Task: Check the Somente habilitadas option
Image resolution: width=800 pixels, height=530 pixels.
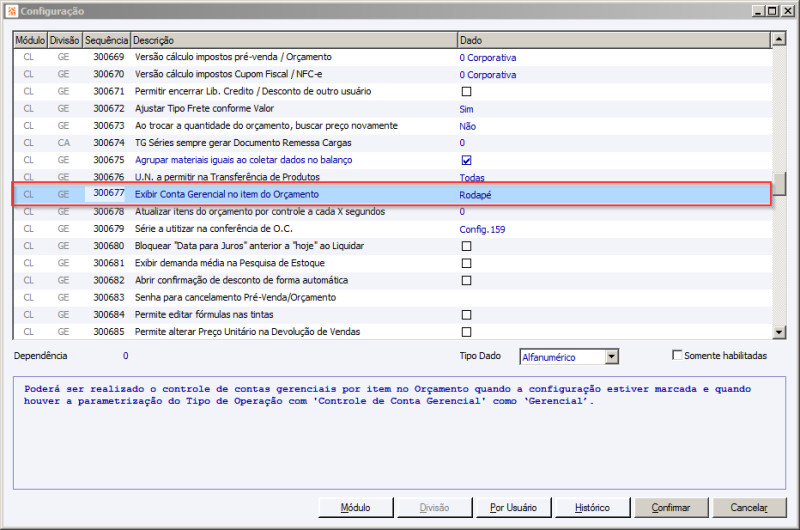Action: (677, 355)
